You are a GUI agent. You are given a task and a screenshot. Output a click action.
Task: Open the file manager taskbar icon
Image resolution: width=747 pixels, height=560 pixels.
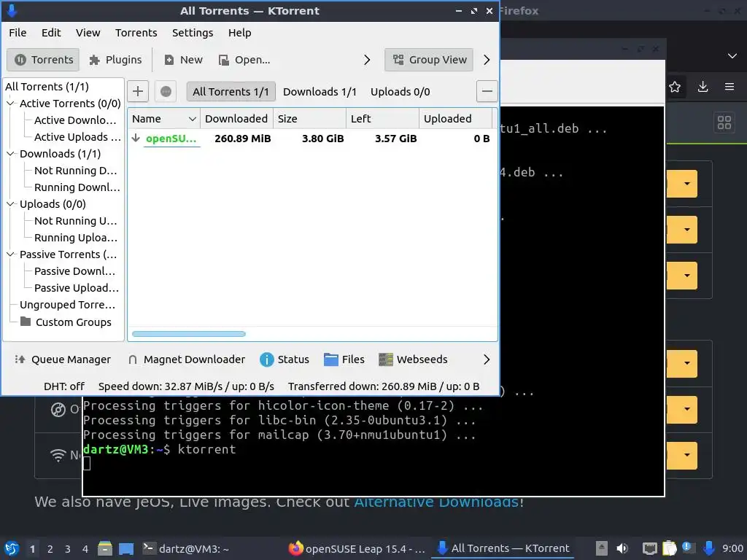[105, 548]
